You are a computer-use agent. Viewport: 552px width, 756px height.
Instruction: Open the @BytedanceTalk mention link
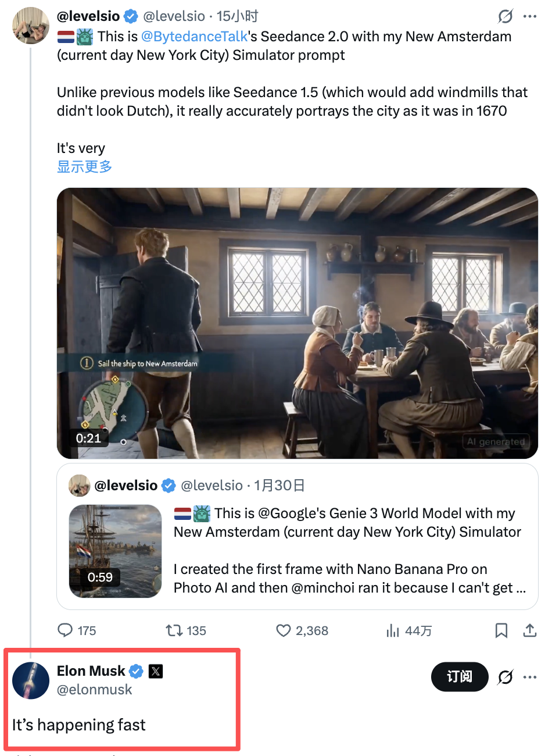coord(195,37)
